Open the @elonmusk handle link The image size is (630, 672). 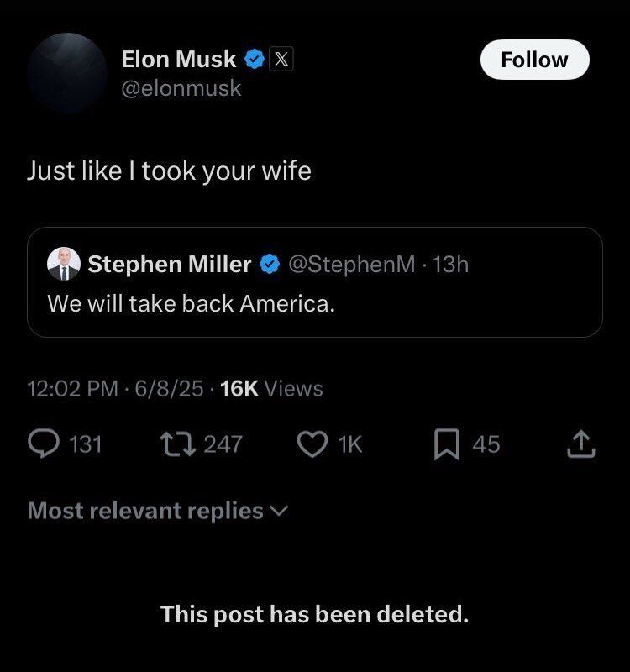tap(181, 87)
